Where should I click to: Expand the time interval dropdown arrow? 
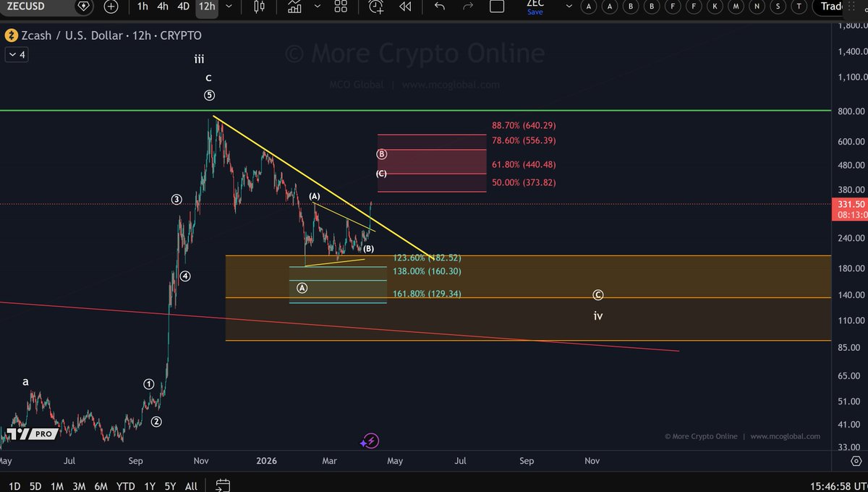[229, 7]
